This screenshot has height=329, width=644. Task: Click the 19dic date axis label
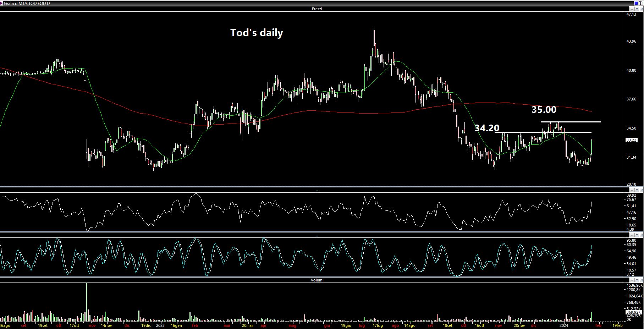[146, 325]
